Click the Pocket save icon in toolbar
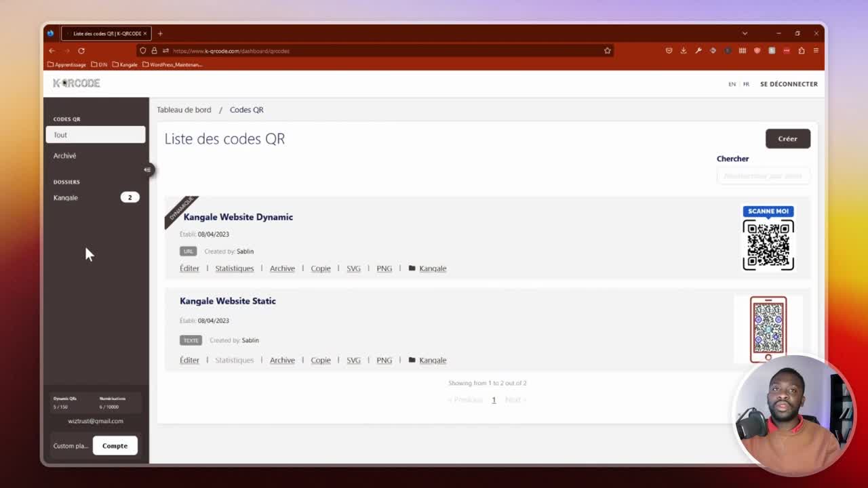This screenshot has height=488, width=868. (669, 51)
